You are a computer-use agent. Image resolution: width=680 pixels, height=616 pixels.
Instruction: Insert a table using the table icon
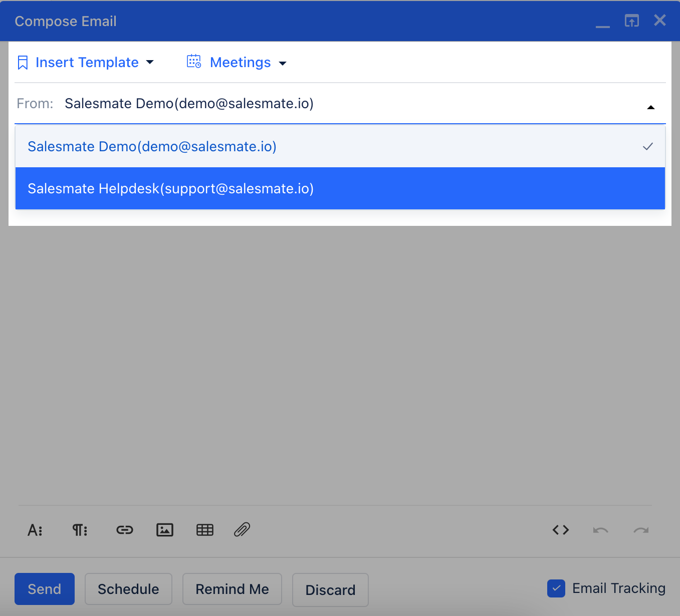205,530
